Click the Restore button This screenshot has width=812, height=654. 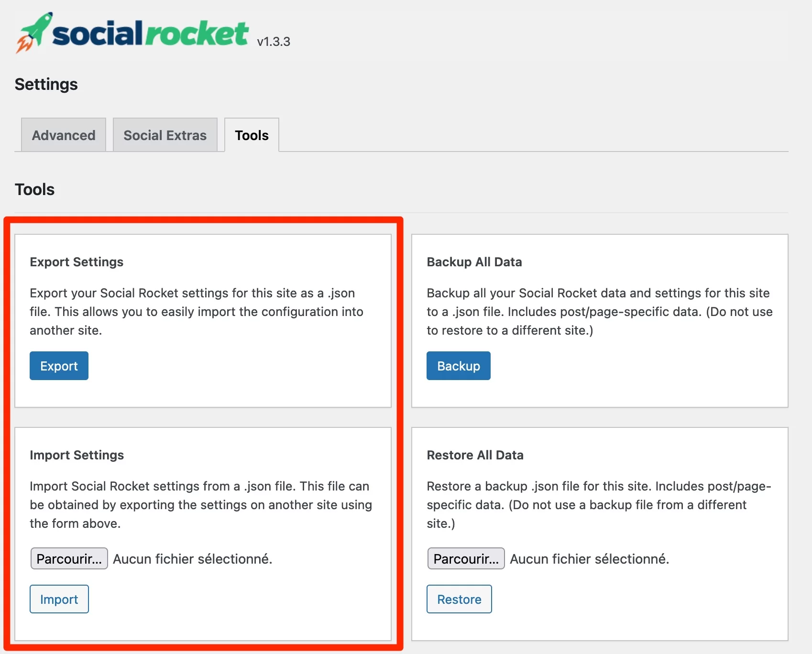point(459,599)
